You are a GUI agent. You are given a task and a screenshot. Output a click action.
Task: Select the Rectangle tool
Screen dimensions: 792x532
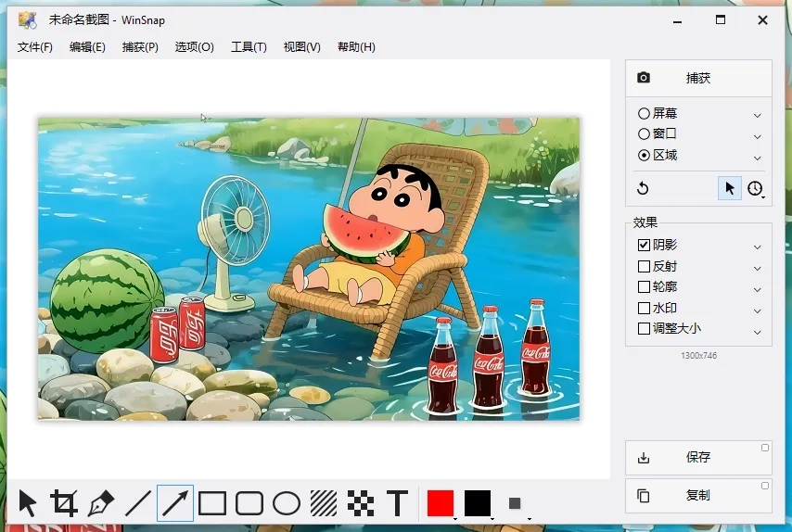212,503
